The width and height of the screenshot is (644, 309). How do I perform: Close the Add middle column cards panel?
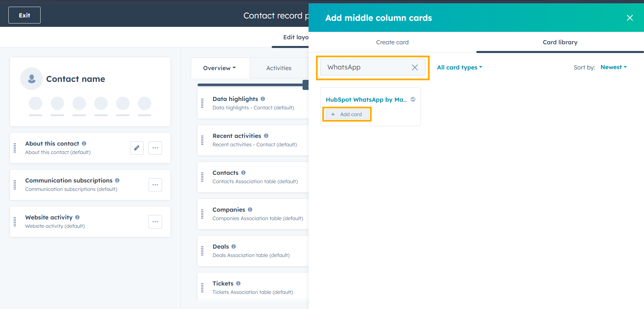point(630,18)
